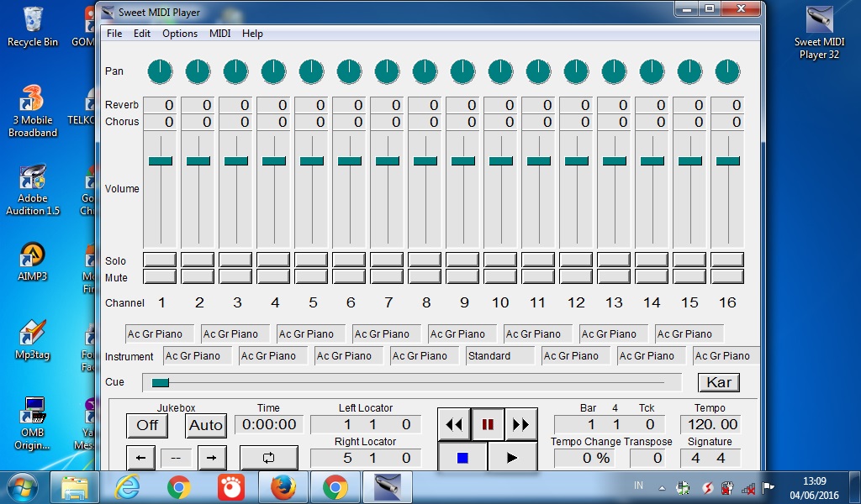Click the Right Locator field showing 5 1 0

366,458
